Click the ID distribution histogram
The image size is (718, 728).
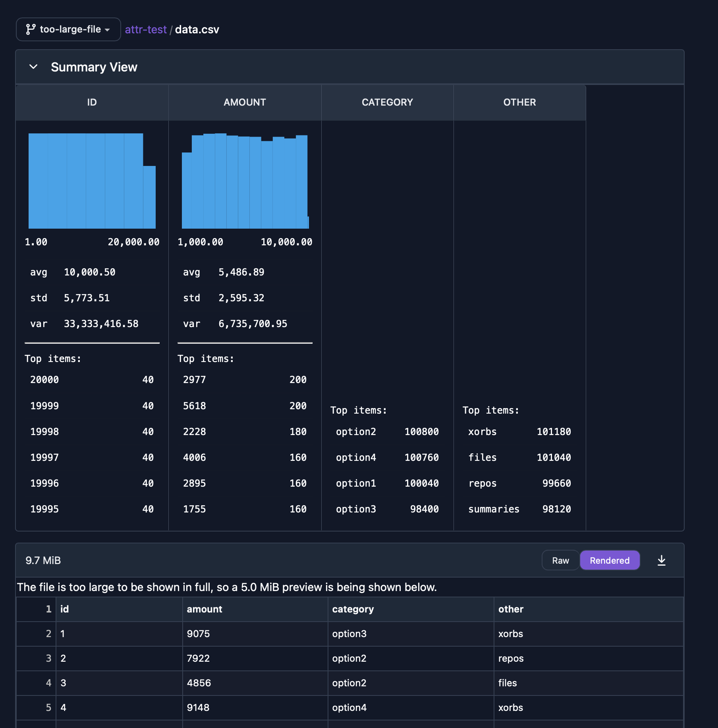92,181
